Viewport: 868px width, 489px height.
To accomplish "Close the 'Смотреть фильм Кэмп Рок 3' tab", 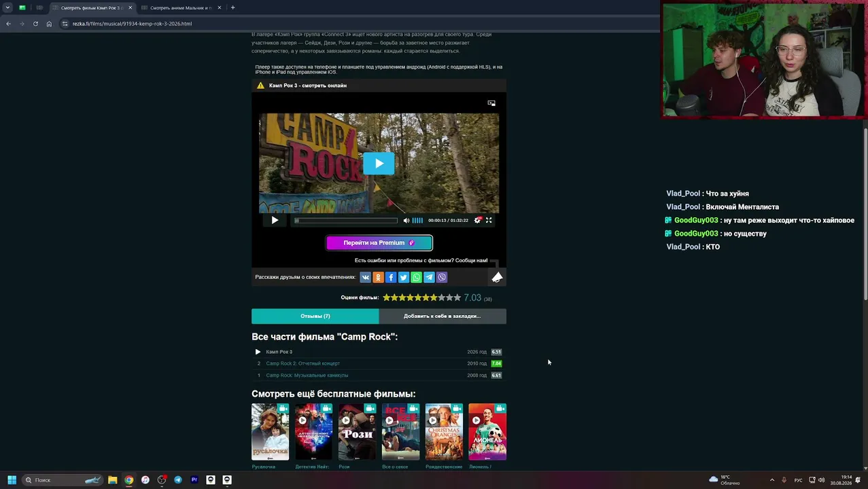I will tap(130, 7).
